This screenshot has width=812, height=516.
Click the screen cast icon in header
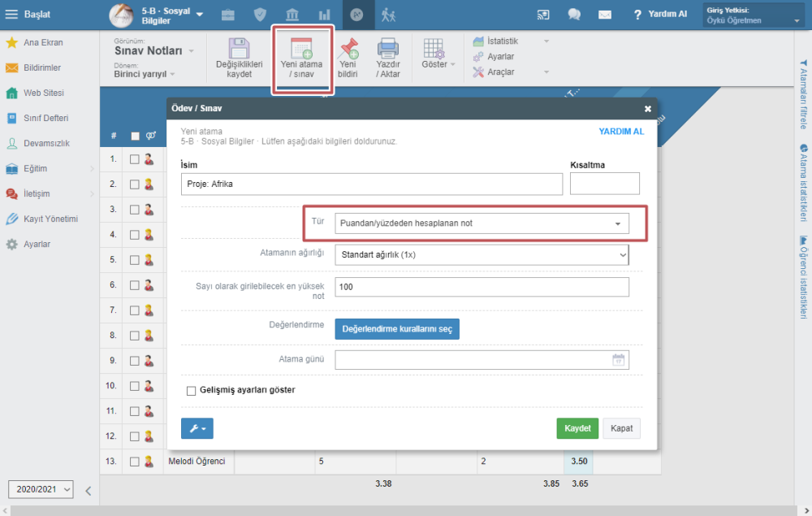click(x=543, y=15)
